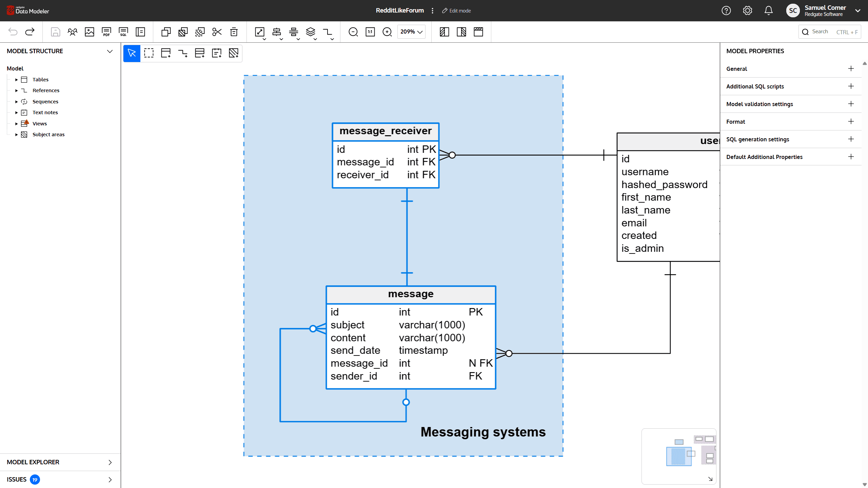Viewport: 868px width, 488px height.
Task: Toggle the left panel visibility icon
Action: 444,32
